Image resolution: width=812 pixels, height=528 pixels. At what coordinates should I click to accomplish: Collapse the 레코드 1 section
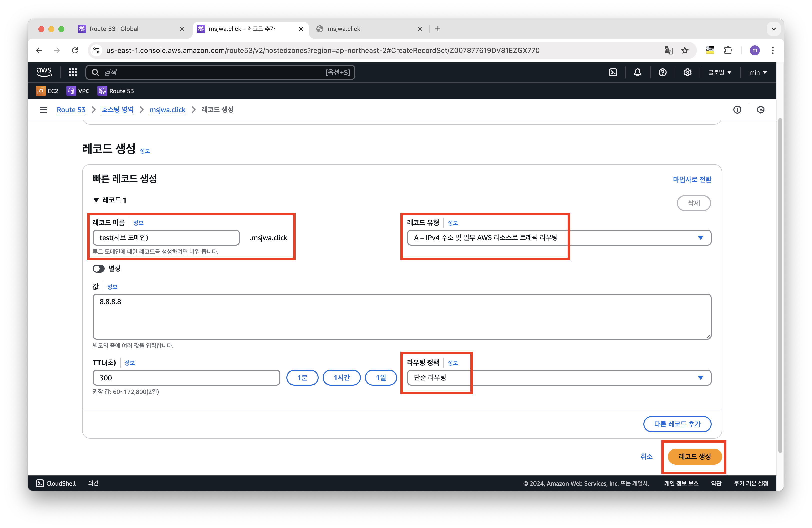pyautogui.click(x=96, y=200)
